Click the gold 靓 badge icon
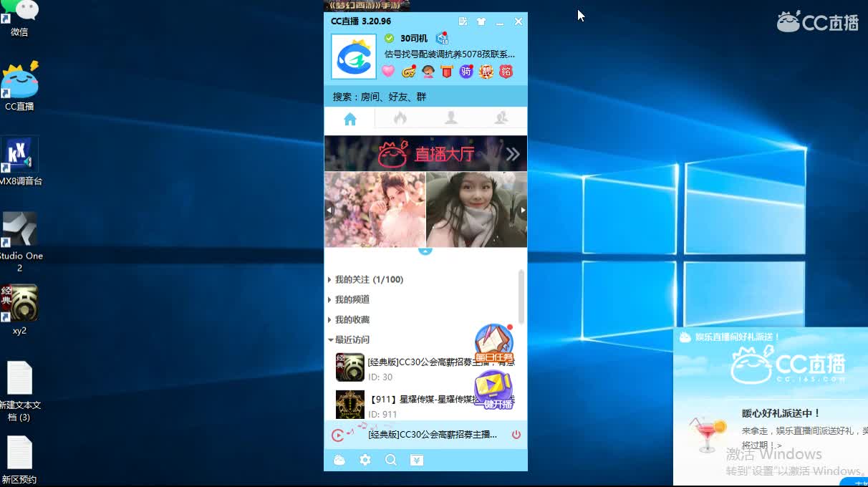This screenshot has height=487, width=868. pos(486,72)
